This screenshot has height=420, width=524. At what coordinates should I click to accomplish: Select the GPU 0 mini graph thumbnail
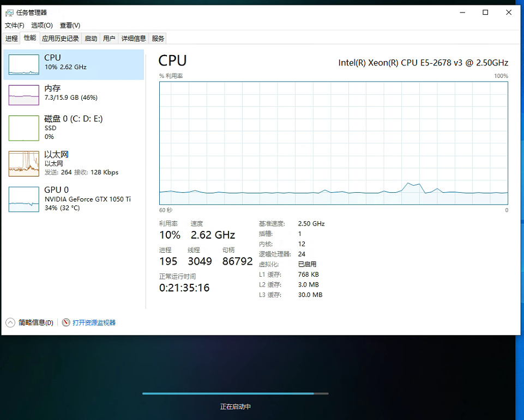(24, 199)
